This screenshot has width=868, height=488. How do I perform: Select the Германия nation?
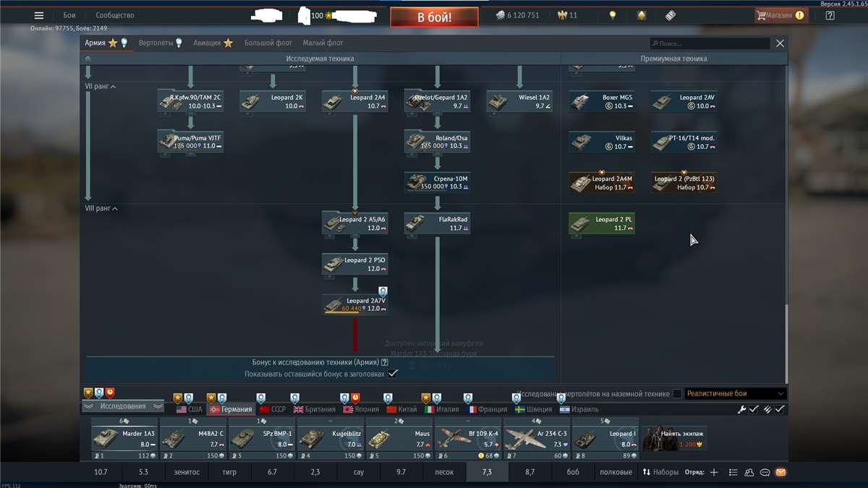[231, 409]
